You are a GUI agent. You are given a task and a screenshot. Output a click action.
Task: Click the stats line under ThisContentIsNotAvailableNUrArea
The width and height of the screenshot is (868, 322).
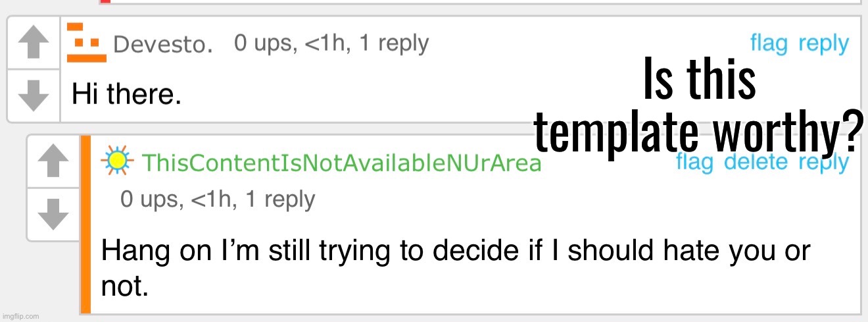218,200
